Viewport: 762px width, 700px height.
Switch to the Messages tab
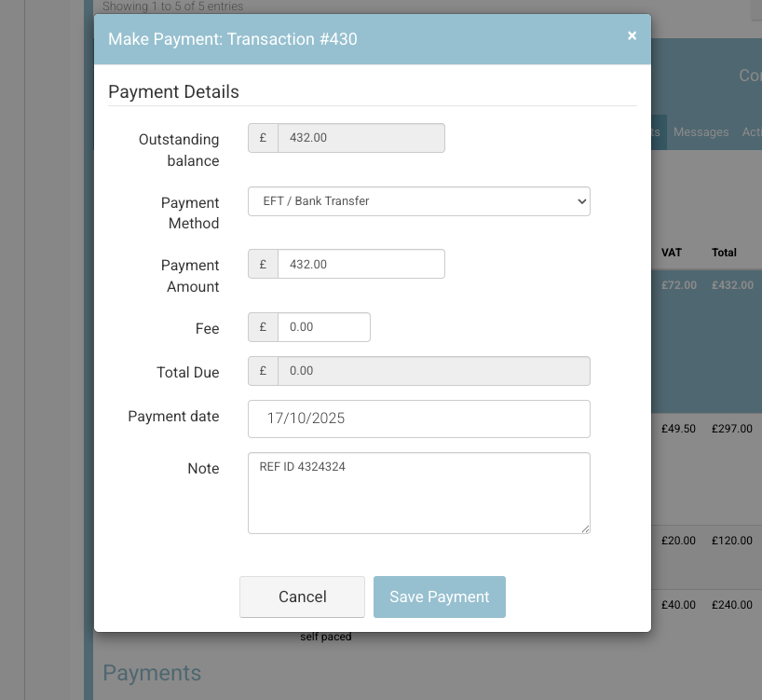coord(701,132)
